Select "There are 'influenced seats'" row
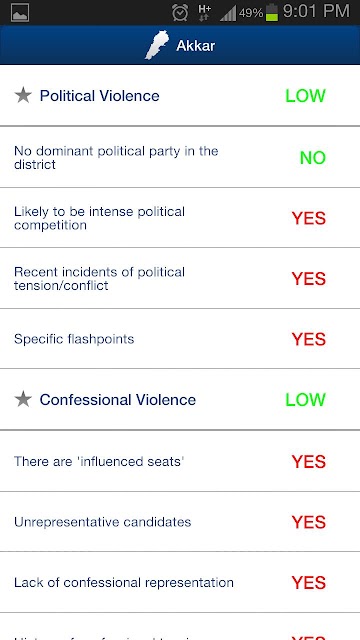The width and height of the screenshot is (360, 640). click(180, 461)
